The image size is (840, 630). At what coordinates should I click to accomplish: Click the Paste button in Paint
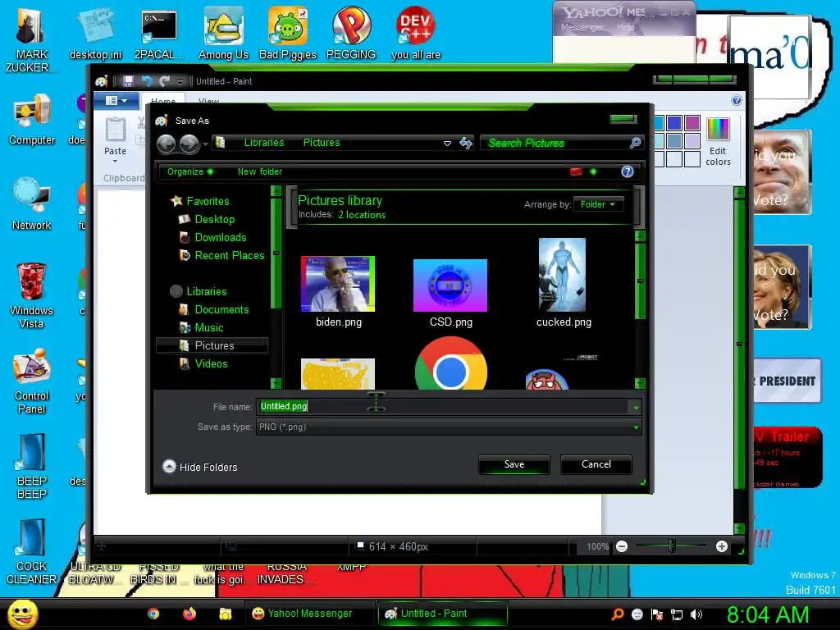tap(115, 135)
